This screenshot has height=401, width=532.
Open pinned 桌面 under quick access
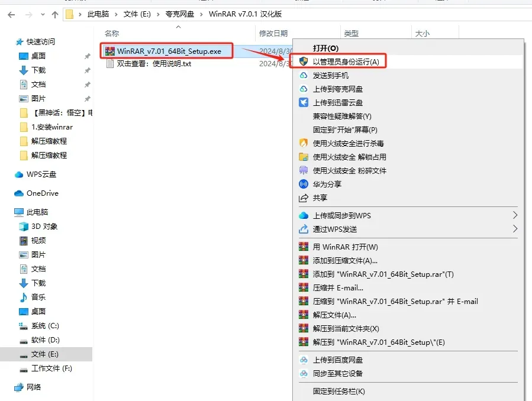point(38,56)
